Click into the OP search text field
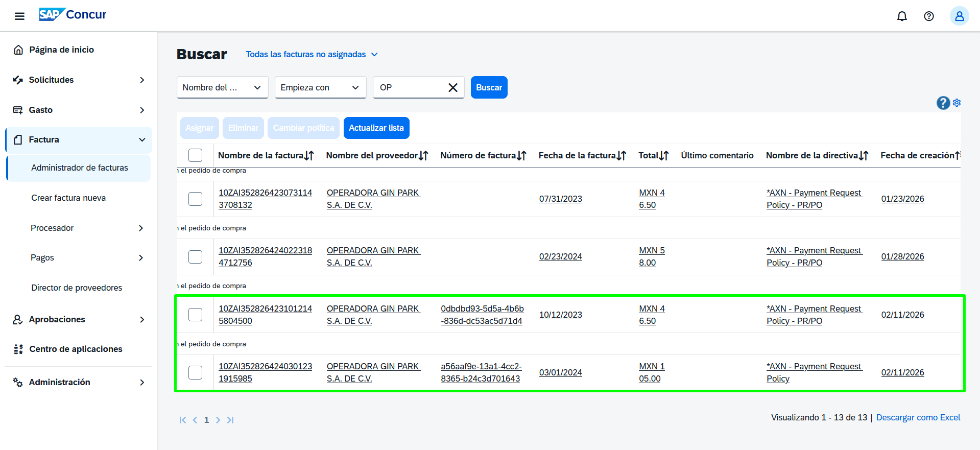 point(409,87)
